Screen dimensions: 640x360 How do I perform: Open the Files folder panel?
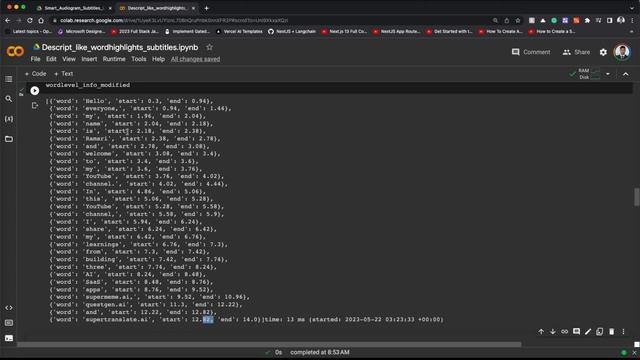pos(9,139)
